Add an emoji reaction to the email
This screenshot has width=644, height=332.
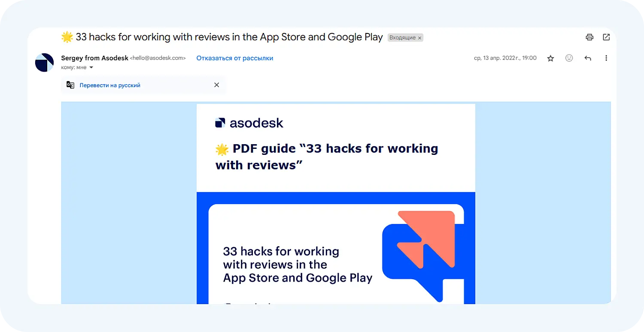[x=569, y=58]
